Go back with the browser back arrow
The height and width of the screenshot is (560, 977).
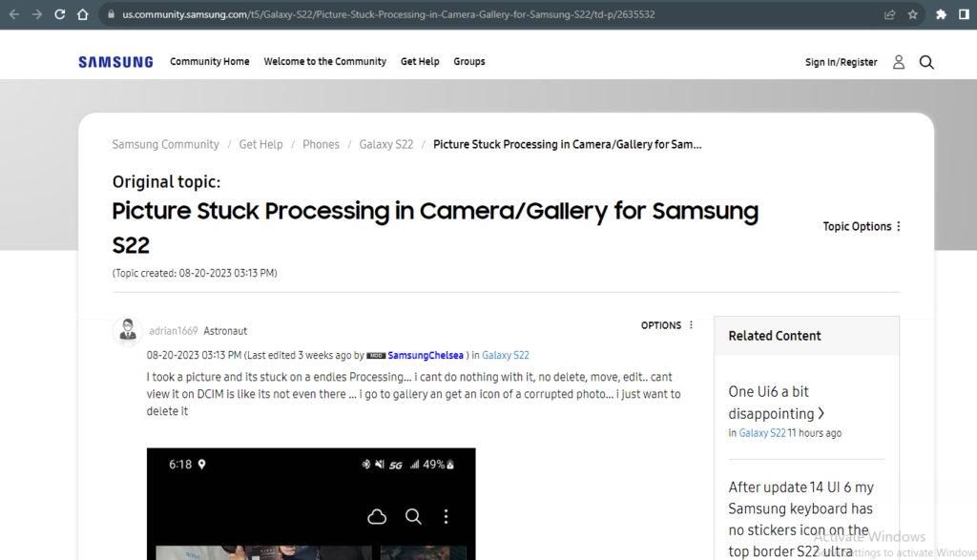click(x=13, y=14)
